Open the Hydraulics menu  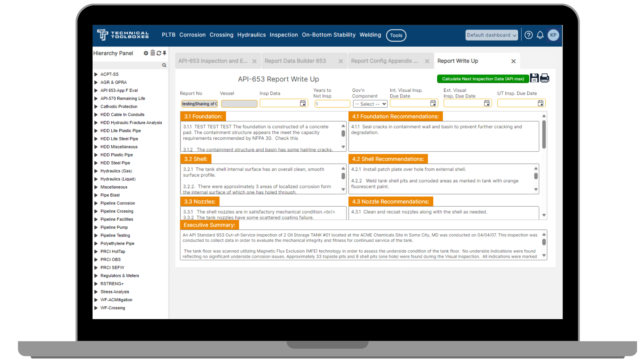251,35
